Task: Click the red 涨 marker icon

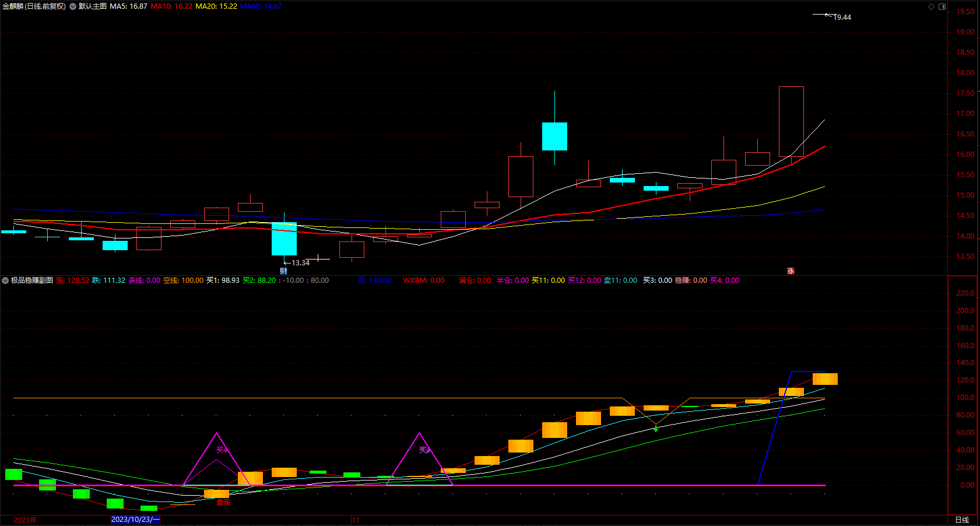Action: (x=791, y=271)
